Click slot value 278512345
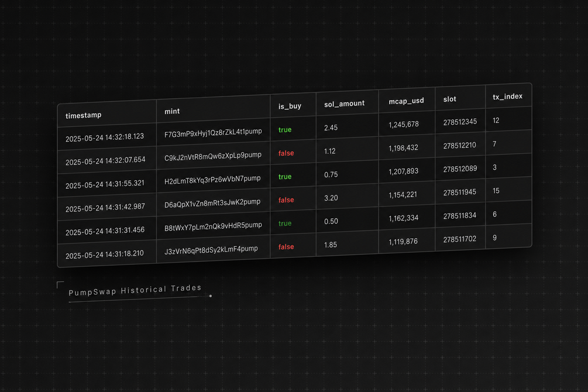Image resolution: width=588 pixels, height=392 pixels. tap(460, 122)
